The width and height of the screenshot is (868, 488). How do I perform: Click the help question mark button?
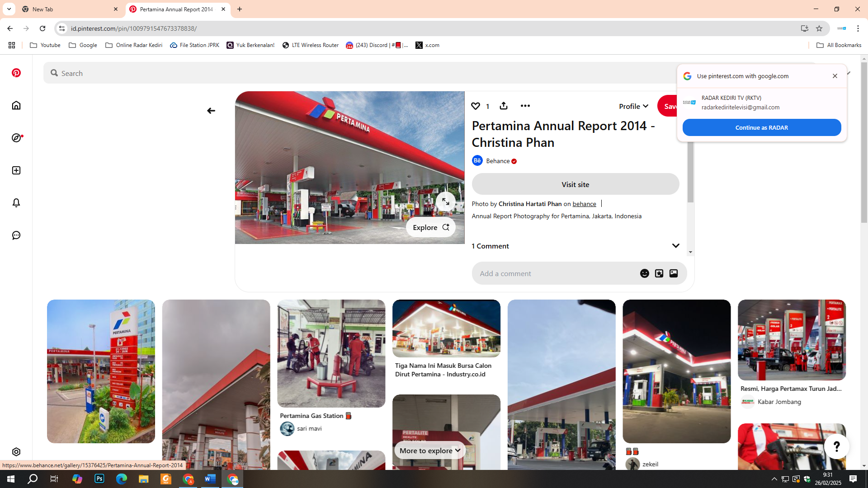pos(837,446)
